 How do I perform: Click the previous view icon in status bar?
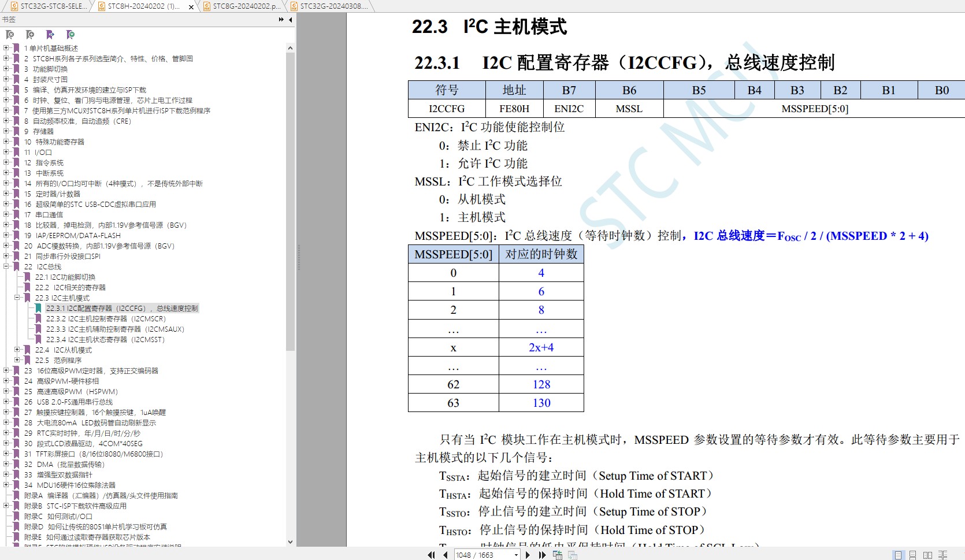[x=558, y=555]
